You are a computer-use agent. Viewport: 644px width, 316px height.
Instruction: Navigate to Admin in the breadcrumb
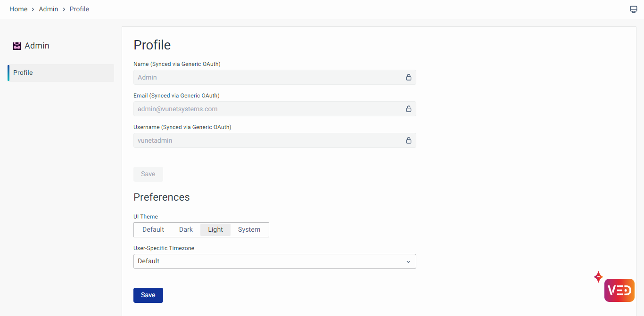pyautogui.click(x=49, y=9)
